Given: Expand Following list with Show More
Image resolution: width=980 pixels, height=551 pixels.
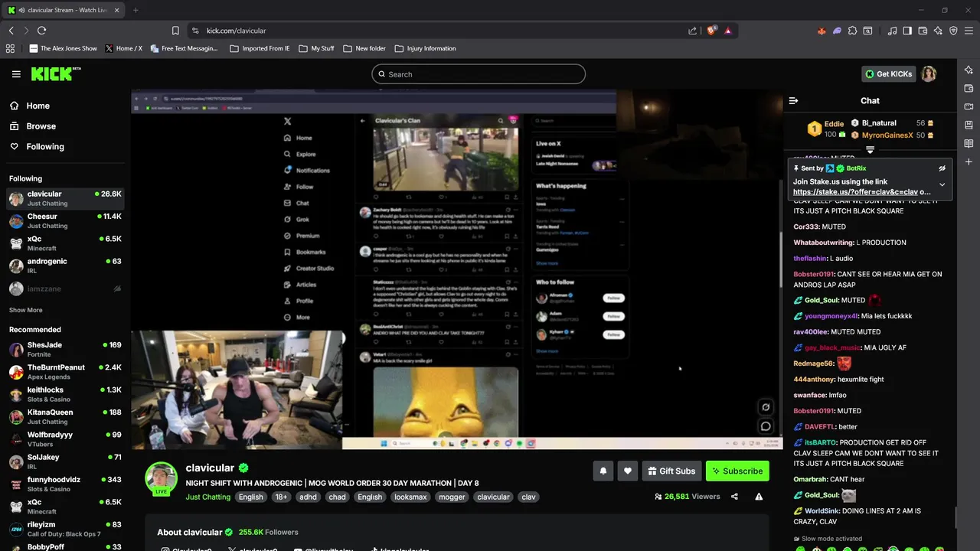Looking at the screenshot, I should click(x=26, y=310).
